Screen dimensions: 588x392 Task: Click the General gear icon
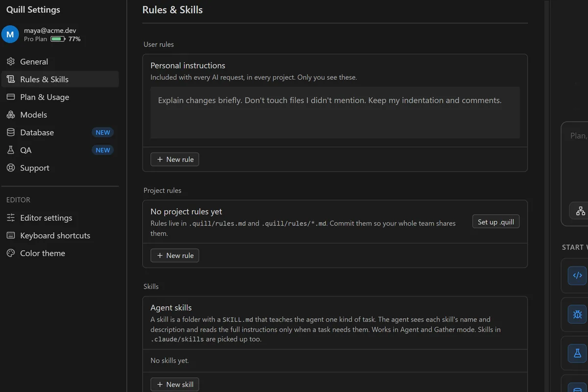pos(11,62)
